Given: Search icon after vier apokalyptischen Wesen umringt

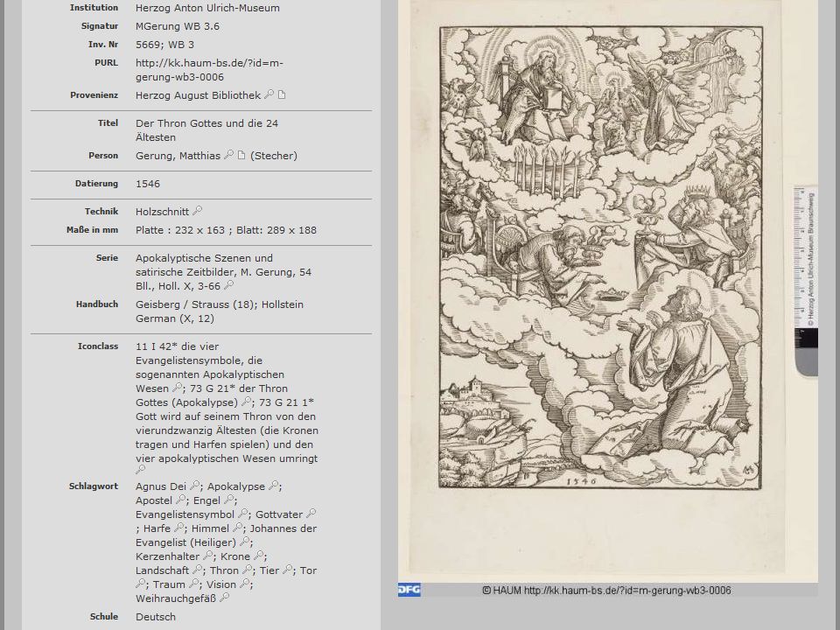Looking at the screenshot, I should (140, 470).
